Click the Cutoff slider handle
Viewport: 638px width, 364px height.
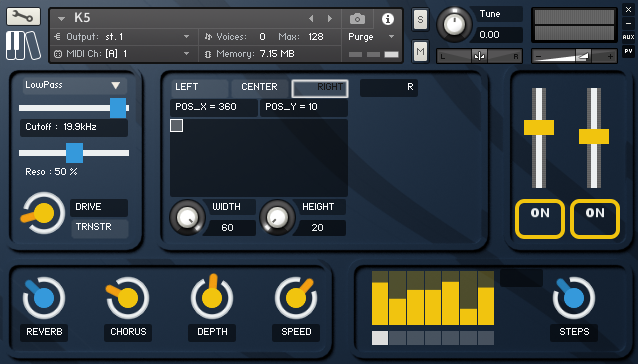(x=118, y=108)
